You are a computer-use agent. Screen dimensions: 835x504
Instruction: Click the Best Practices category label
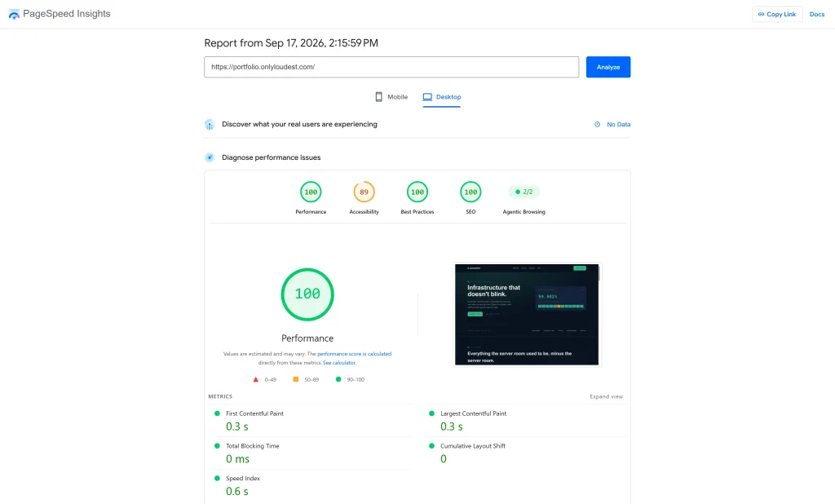(417, 212)
